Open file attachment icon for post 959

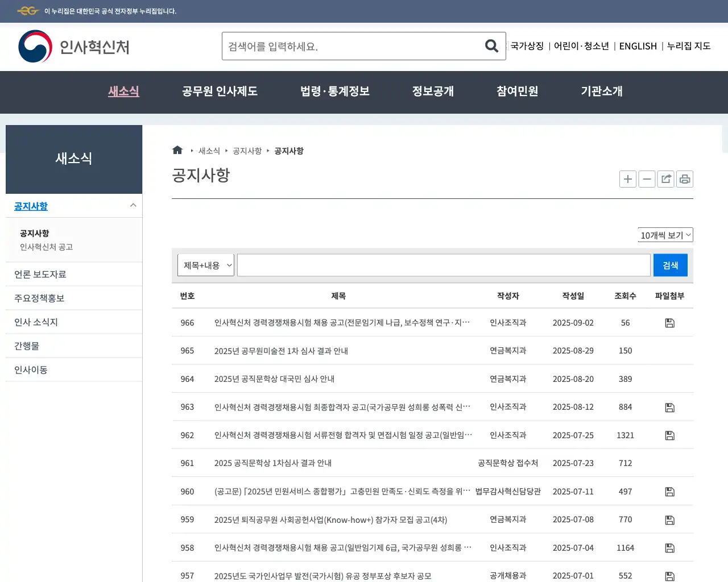point(670,520)
